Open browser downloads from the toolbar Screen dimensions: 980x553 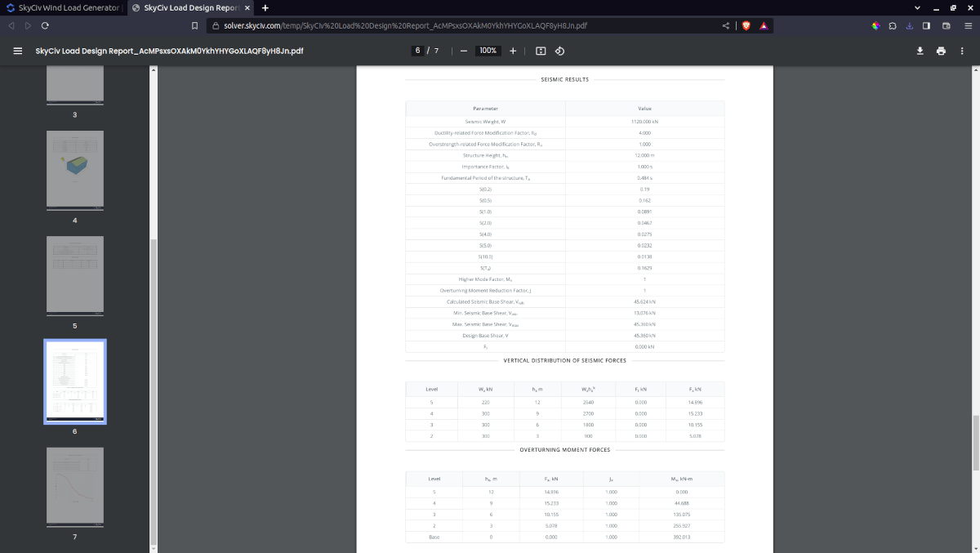909,25
